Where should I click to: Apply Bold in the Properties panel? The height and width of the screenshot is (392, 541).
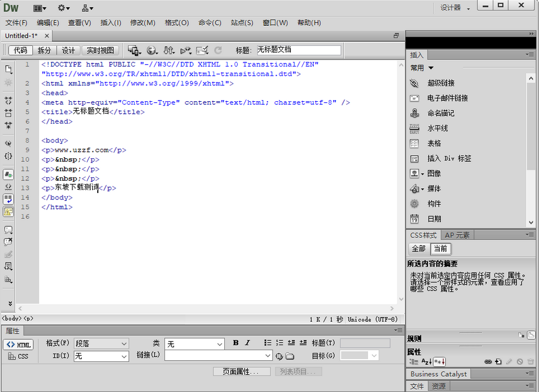[235, 343]
